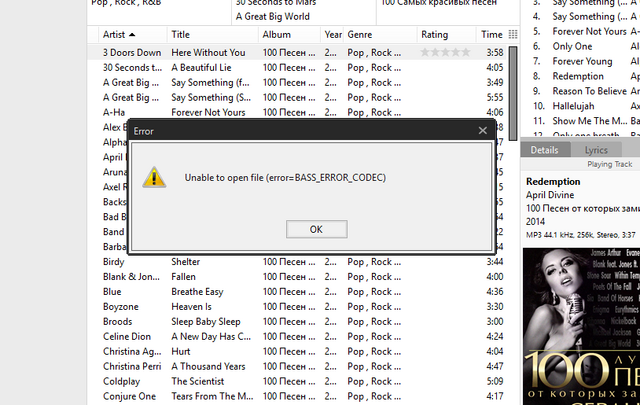
Task: Select A Thousand Years track
Action: tap(297, 366)
